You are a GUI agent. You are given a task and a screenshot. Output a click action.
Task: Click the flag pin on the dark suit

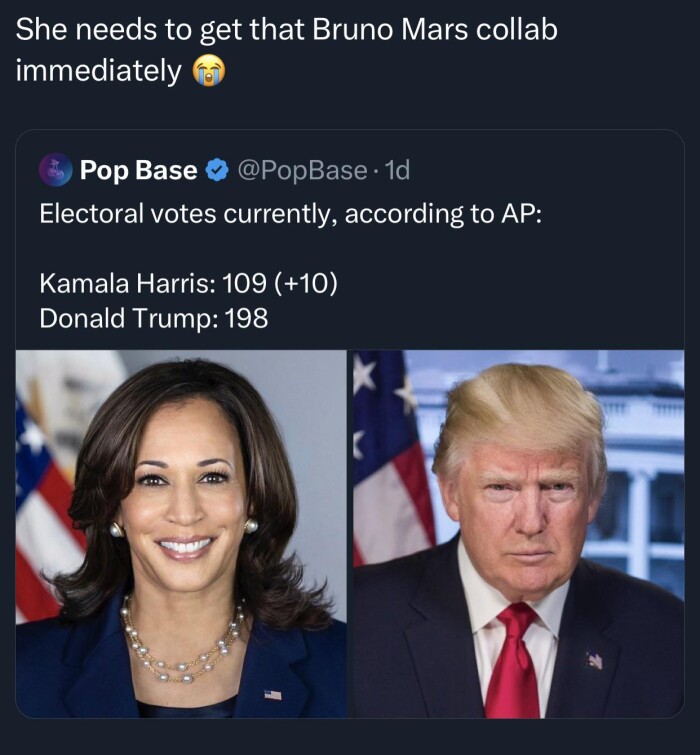coord(594,660)
